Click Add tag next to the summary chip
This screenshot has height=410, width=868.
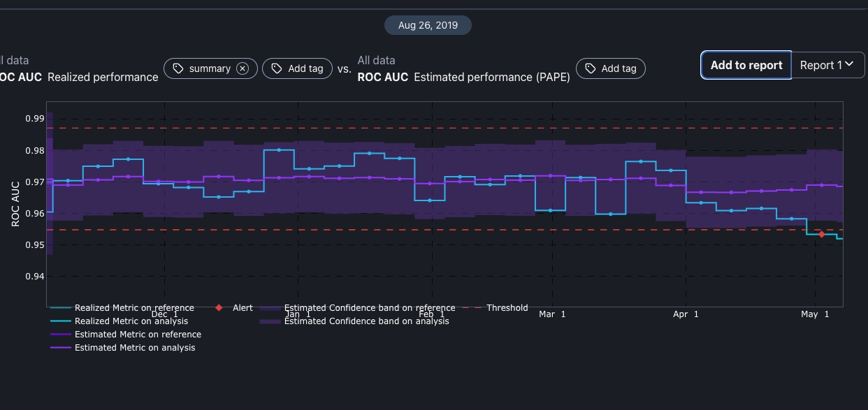coord(297,68)
